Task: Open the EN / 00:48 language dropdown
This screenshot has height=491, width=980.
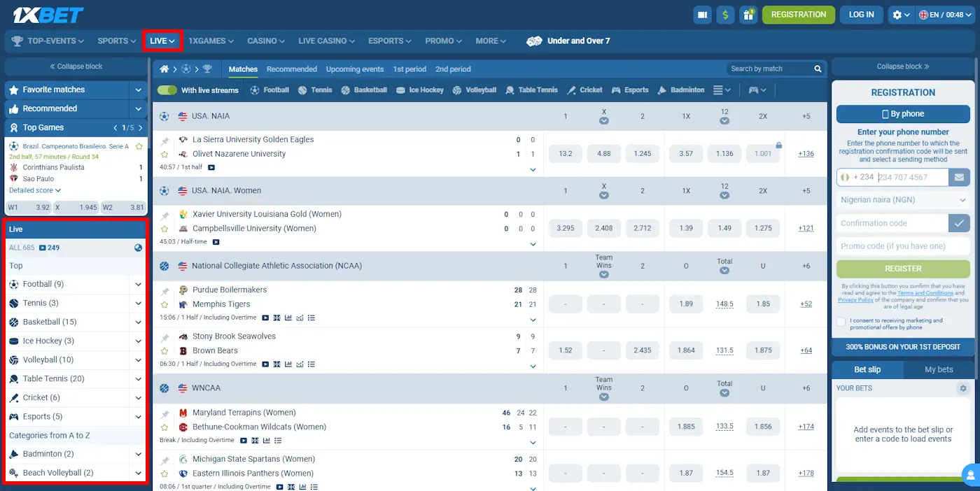Action: click(x=944, y=13)
